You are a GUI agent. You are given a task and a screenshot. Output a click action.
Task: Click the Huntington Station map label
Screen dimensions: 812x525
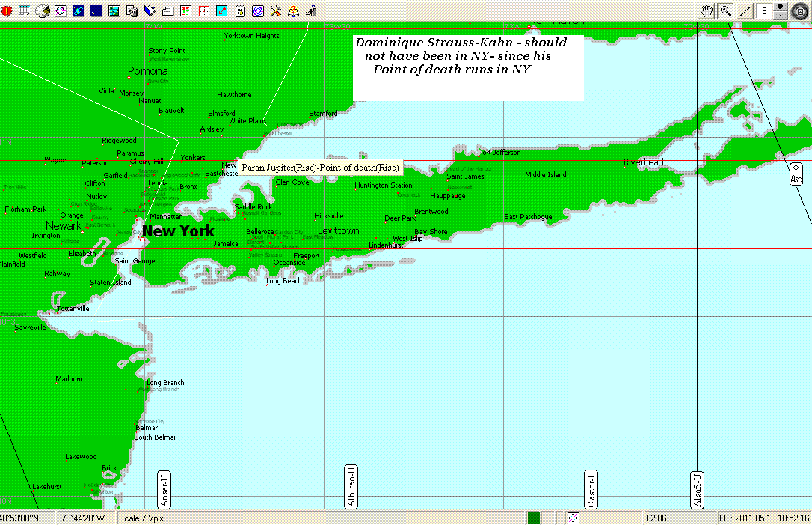click(384, 185)
